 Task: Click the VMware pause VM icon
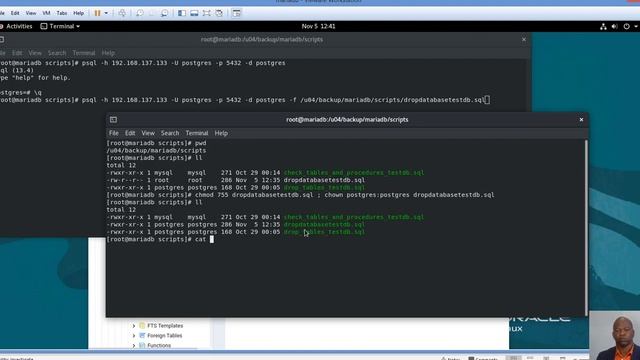(97, 13)
